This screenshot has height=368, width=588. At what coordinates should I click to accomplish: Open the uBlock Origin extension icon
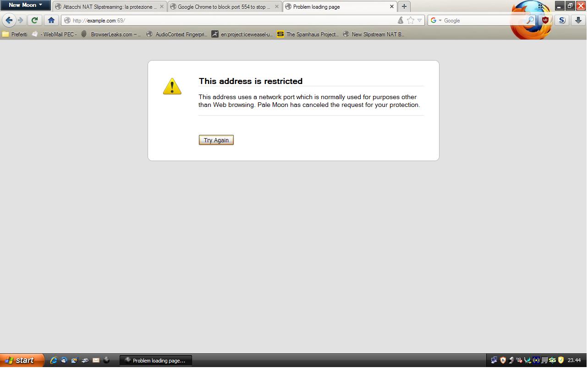[x=545, y=20]
